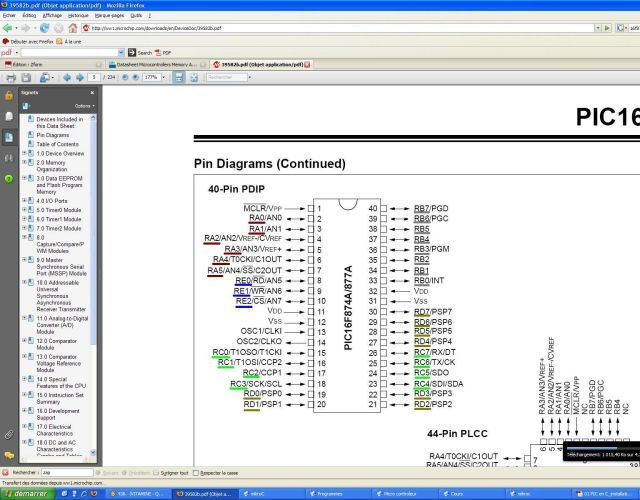Viewport: 640px width, 500px height.
Task: Expand '14.0 Special Features of the CPU'
Action: click(x=24, y=379)
